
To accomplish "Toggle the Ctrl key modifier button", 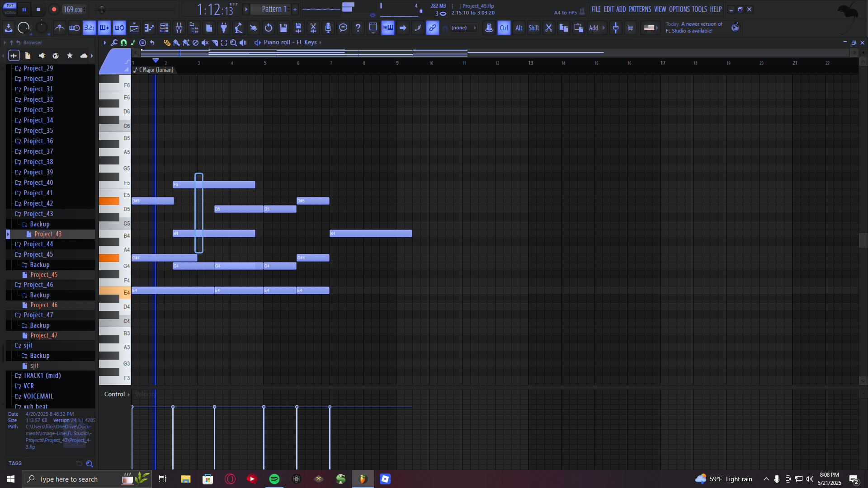I will (504, 28).
